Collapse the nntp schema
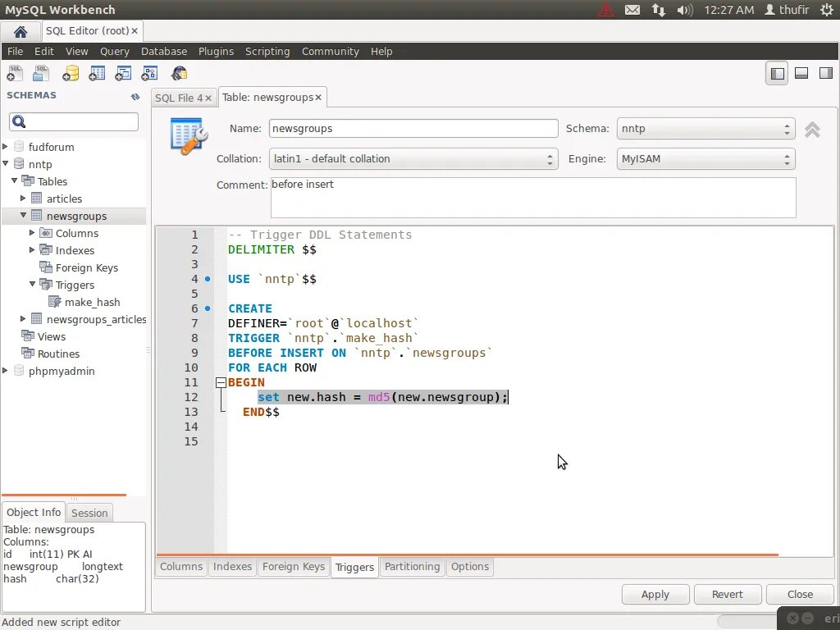The height and width of the screenshot is (630, 840). pyautogui.click(x=6, y=163)
